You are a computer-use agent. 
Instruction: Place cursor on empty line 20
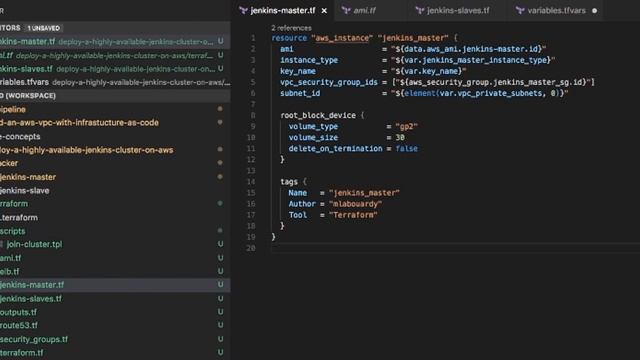(455, 248)
